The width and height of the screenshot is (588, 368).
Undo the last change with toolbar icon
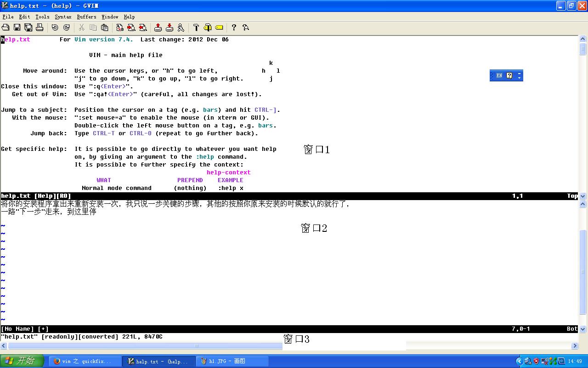click(x=55, y=28)
